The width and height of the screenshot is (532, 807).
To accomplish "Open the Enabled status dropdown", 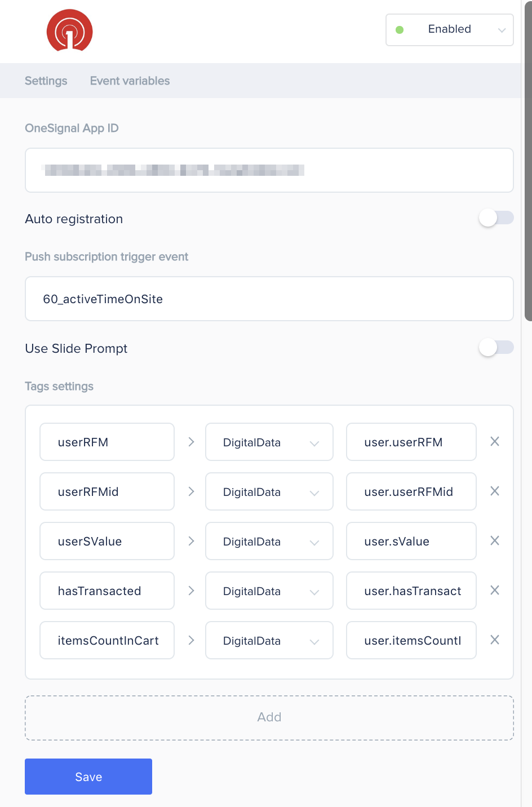I will click(x=450, y=30).
